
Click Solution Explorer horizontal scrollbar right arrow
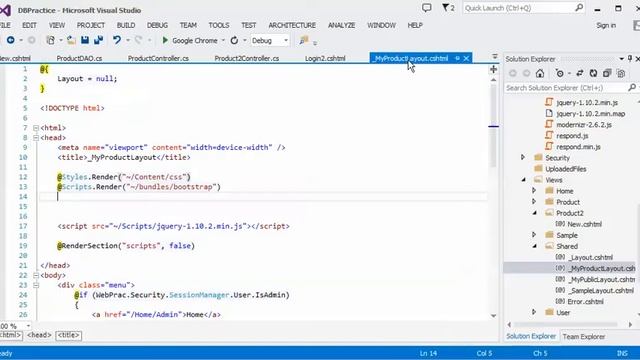[630, 325]
